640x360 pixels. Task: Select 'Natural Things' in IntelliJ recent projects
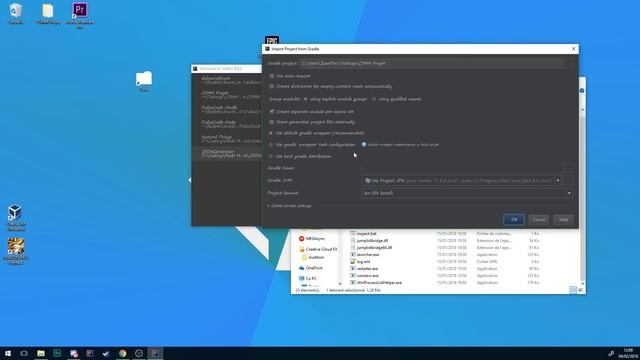click(x=227, y=139)
